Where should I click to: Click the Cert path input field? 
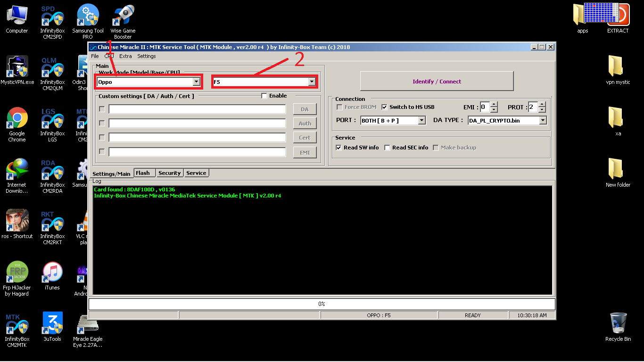(x=197, y=137)
